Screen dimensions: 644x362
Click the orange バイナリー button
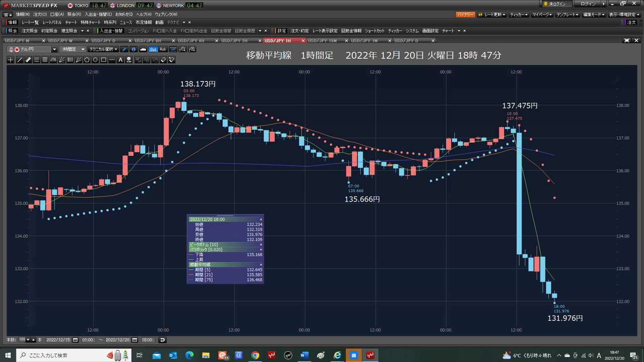[465, 15]
